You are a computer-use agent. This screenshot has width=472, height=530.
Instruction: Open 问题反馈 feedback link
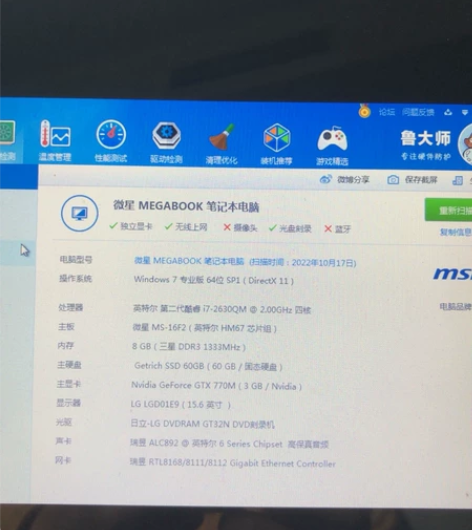[418, 112]
